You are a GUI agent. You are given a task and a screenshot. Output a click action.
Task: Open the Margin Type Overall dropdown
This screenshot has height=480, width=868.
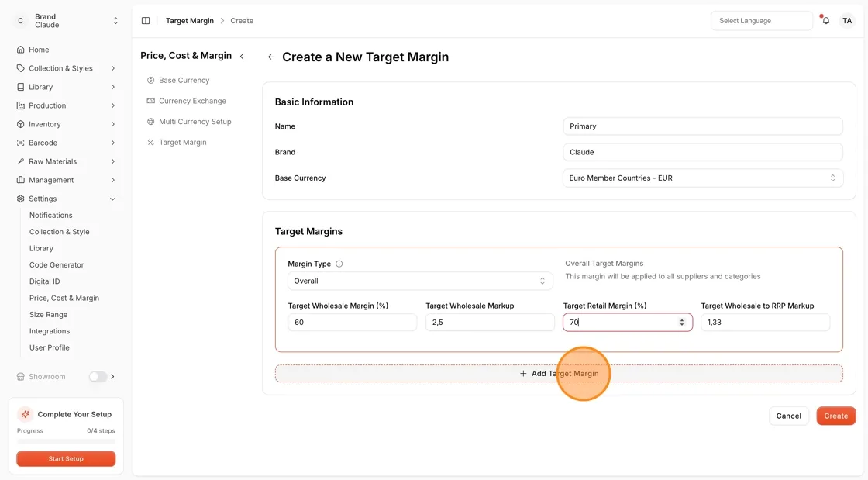click(x=420, y=281)
